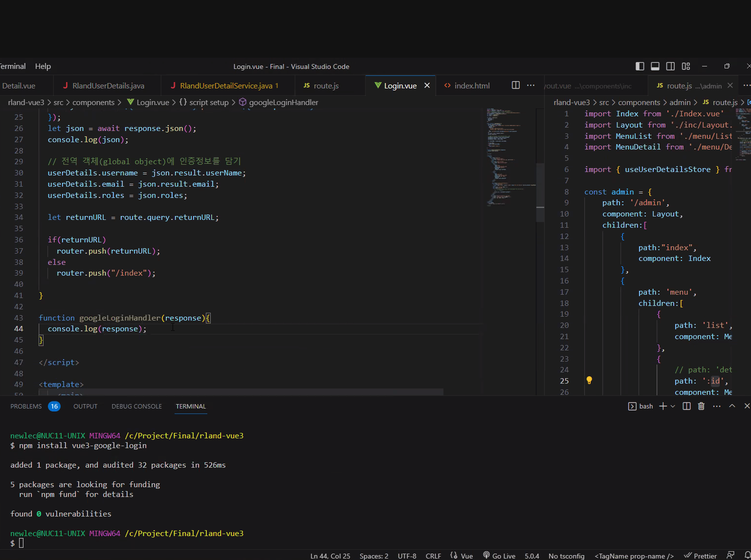Start Go Live server
The height and width of the screenshot is (560, 751).
point(499,556)
